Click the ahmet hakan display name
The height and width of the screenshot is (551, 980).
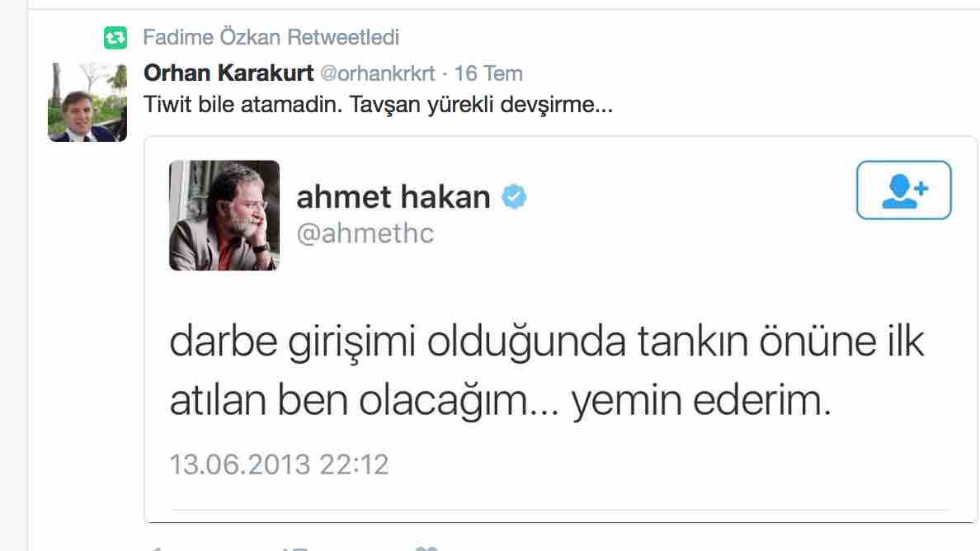click(x=393, y=197)
